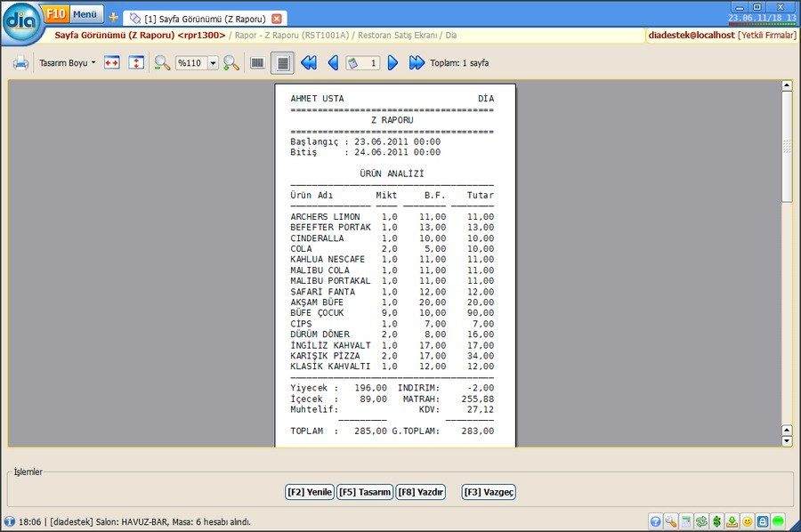Click the Dia breadcrumb item
801x532 pixels.
pos(451,36)
